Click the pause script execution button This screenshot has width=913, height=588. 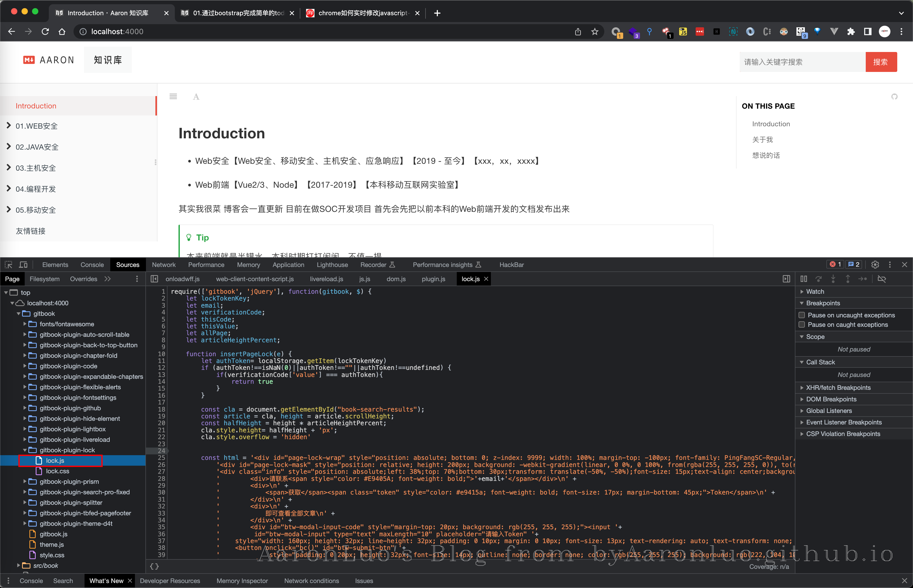pyautogui.click(x=804, y=279)
